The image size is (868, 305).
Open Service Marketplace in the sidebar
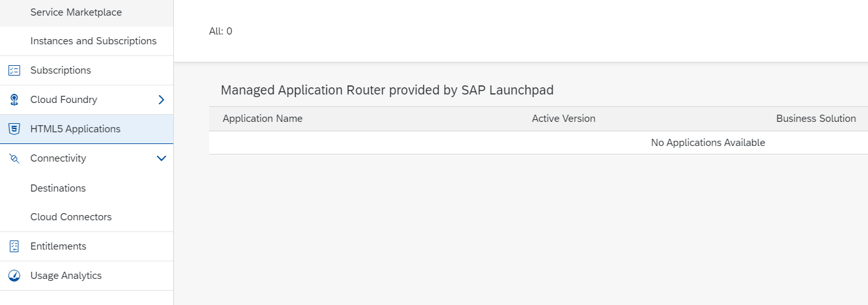76,12
